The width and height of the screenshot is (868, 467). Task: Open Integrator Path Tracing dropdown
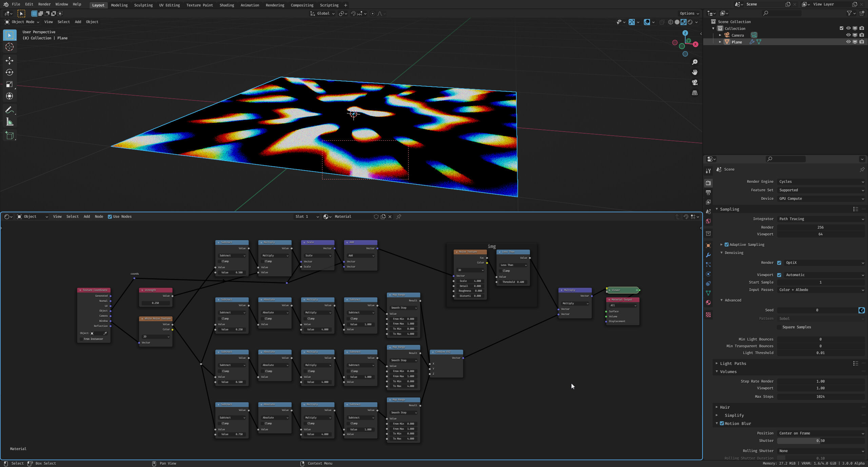821,219
